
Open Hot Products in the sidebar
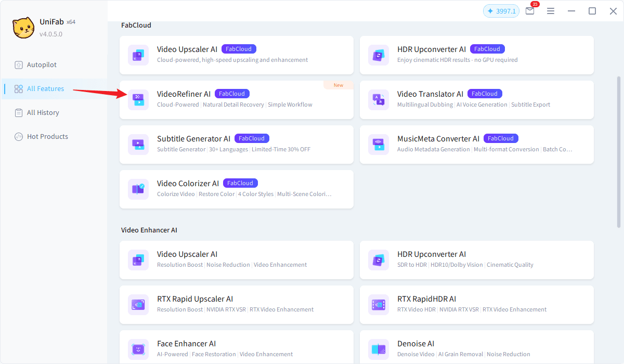click(x=47, y=137)
